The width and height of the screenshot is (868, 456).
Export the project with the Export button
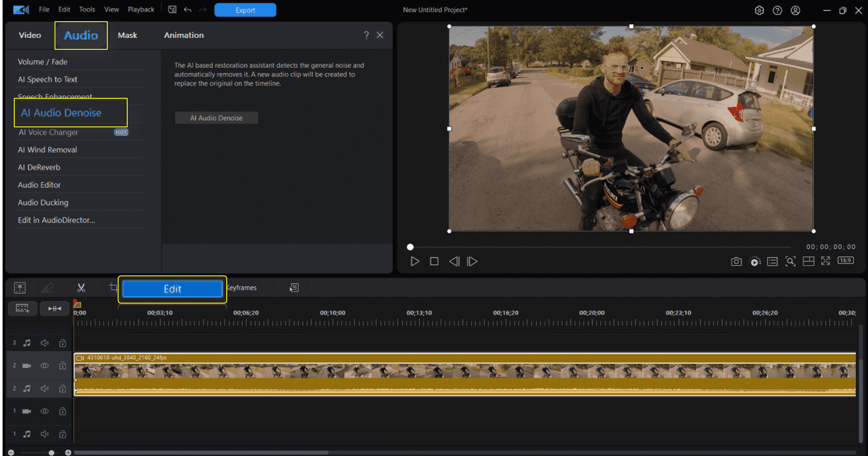coord(245,10)
